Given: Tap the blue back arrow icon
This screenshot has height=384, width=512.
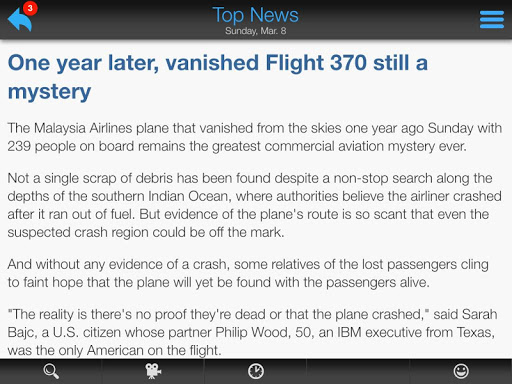Looking at the screenshot, I should tap(20, 20).
